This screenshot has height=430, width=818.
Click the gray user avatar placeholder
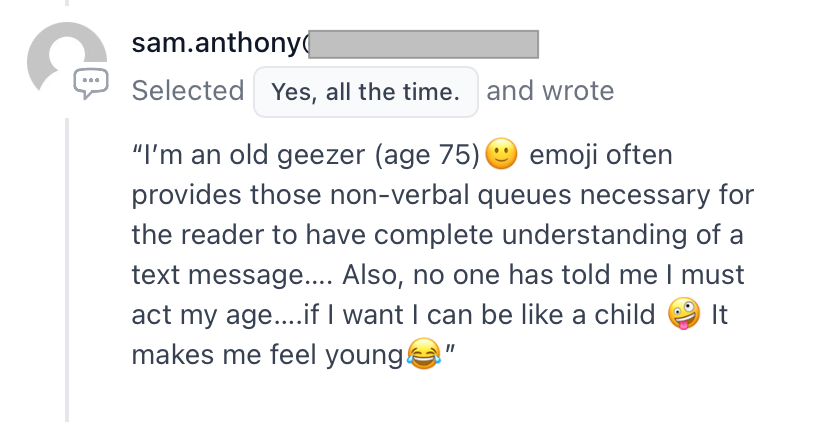pyautogui.click(x=67, y=58)
